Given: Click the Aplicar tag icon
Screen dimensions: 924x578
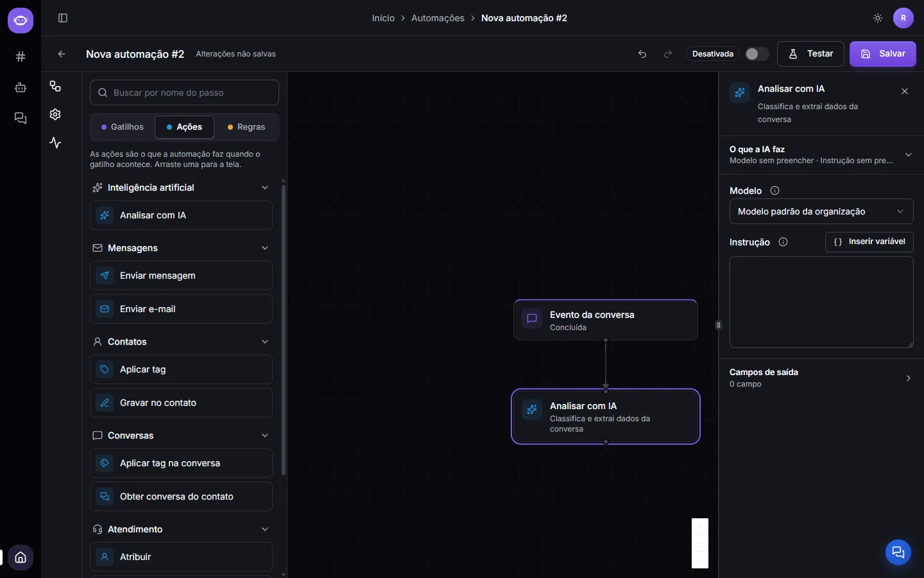Looking at the screenshot, I should (105, 369).
